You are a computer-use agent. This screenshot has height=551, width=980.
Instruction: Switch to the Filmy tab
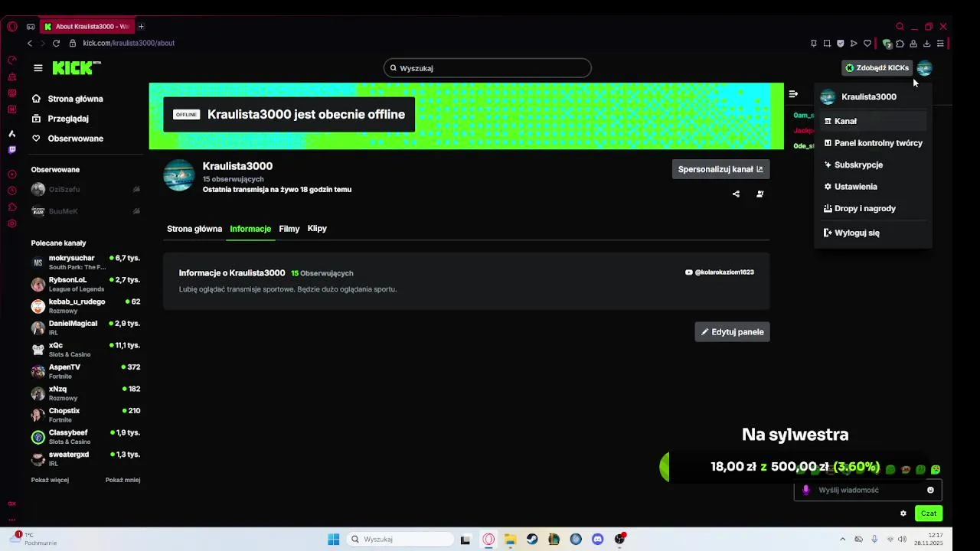point(289,229)
